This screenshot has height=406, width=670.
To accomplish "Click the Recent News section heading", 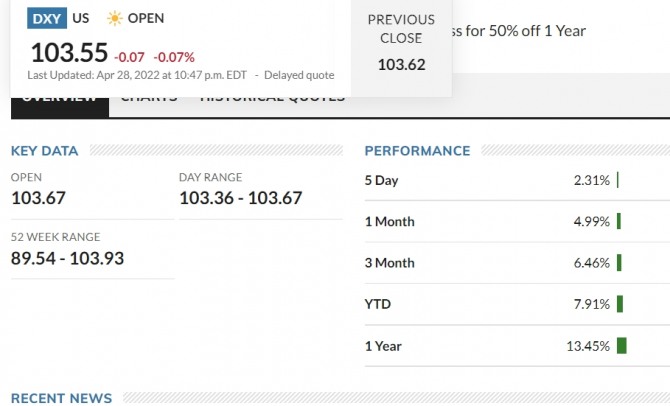I will pos(61,398).
